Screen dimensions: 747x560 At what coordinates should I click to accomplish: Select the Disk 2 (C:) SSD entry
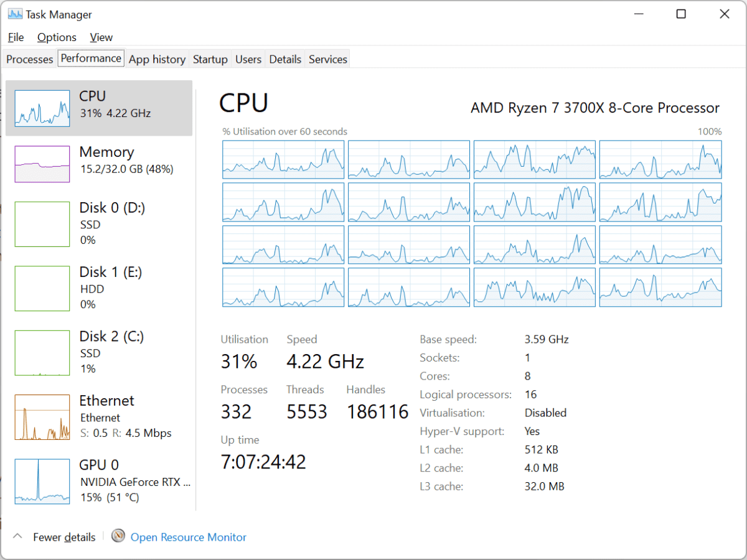pyautogui.click(x=99, y=353)
